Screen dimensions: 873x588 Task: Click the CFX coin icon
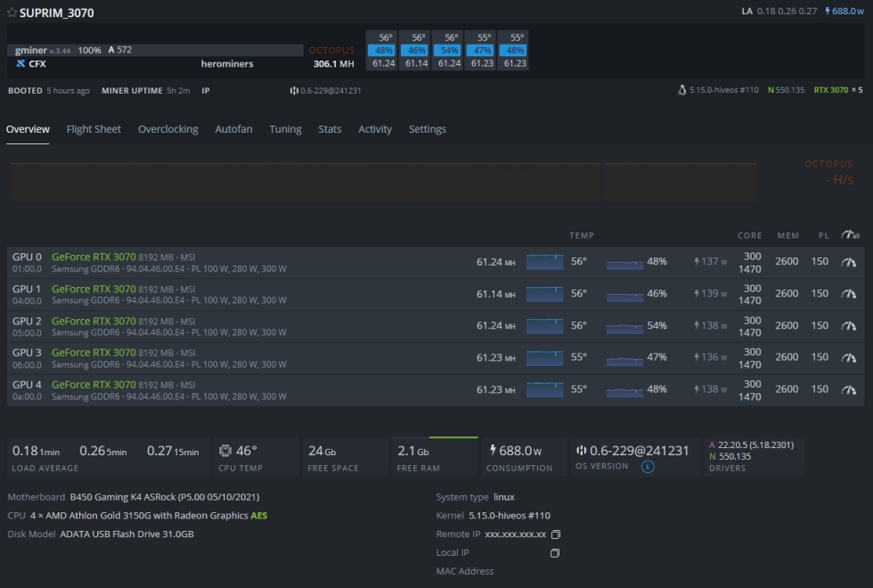[20, 63]
